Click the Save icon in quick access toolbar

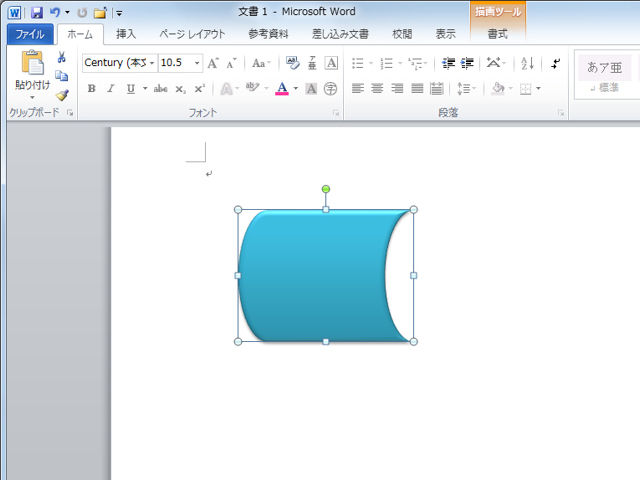click(37, 12)
